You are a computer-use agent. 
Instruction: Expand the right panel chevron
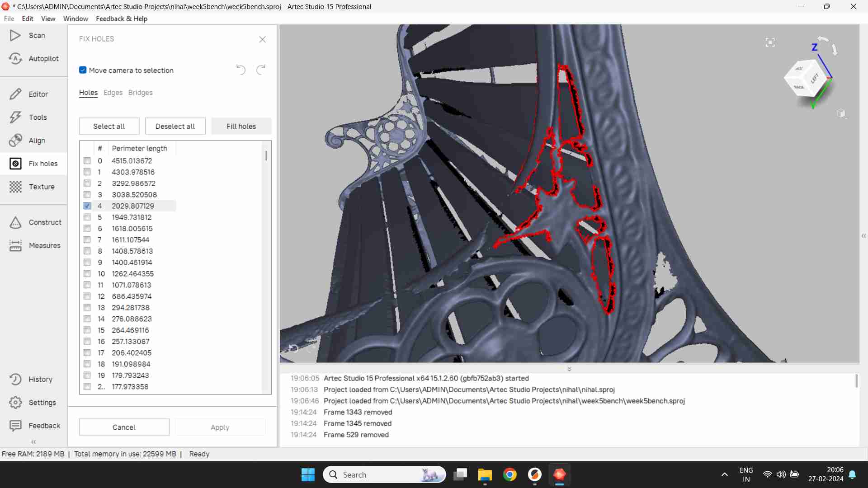point(863,236)
